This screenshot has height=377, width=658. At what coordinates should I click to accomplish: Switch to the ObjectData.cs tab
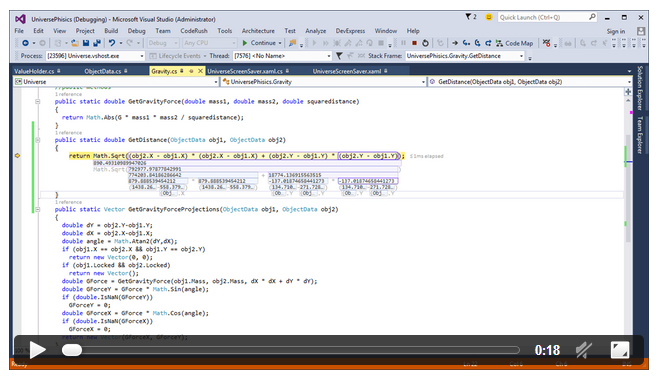point(102,71)
